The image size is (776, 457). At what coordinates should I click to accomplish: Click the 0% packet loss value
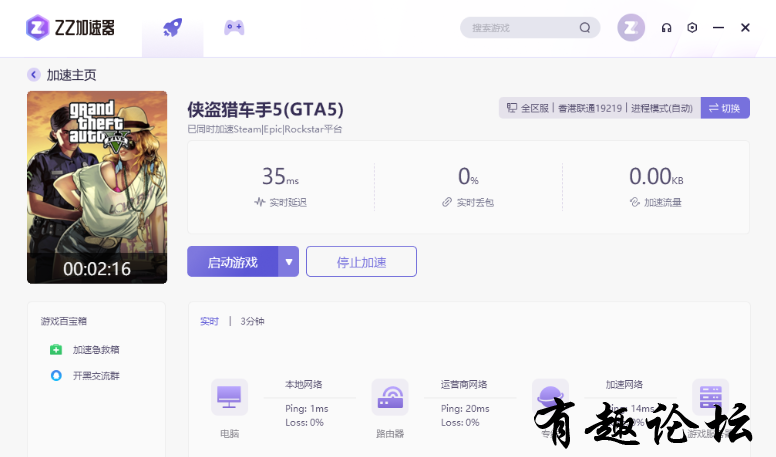point(468,176)
